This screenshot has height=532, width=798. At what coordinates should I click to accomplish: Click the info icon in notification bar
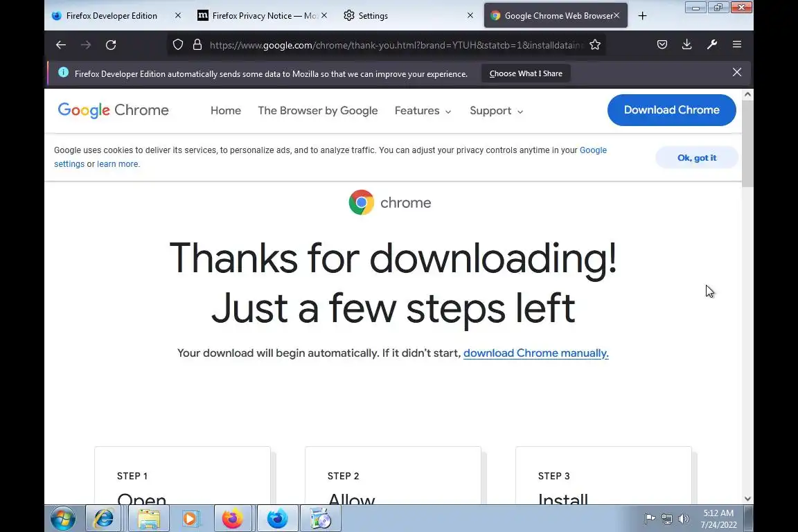coord(63,72)
